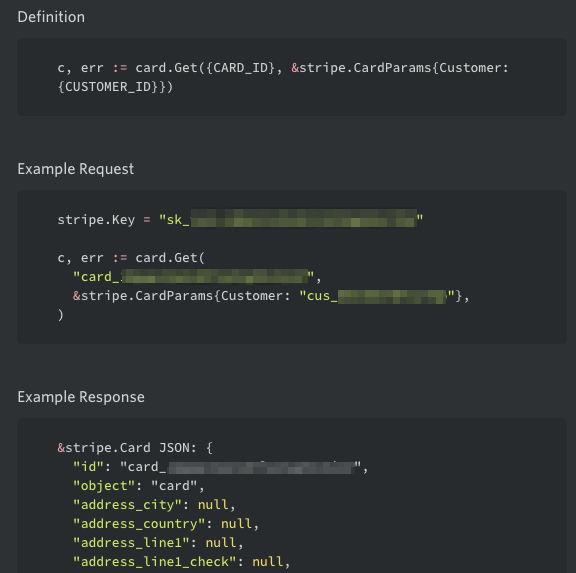This screenshot has width=576, height=573.
Task: Click the Example Request heading
Action: 76,169
